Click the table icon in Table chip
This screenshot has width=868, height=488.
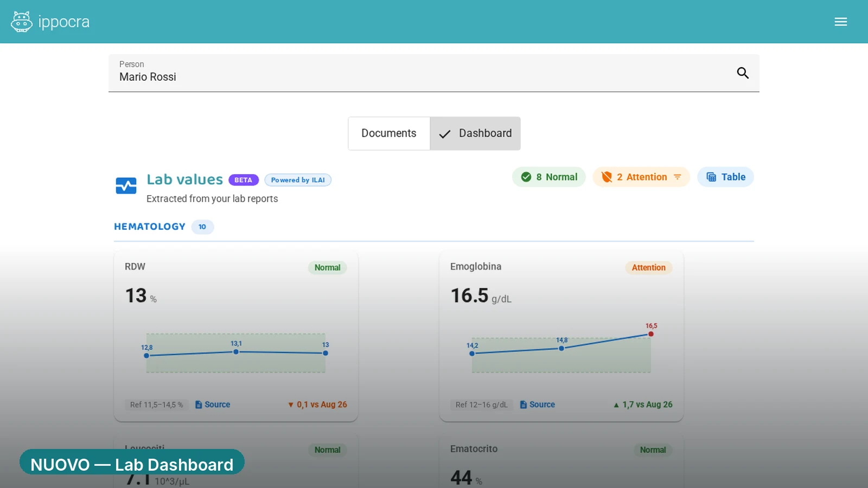pos(711,177)
